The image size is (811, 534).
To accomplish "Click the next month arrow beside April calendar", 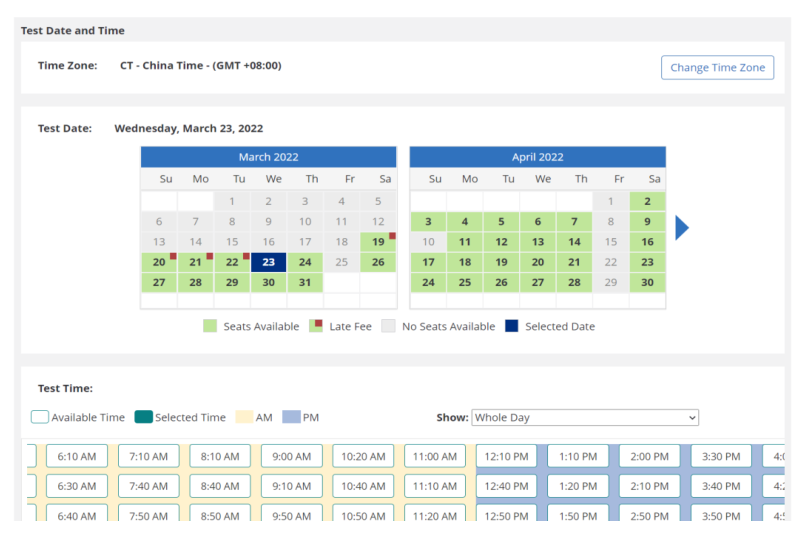I will pos(682,227).
